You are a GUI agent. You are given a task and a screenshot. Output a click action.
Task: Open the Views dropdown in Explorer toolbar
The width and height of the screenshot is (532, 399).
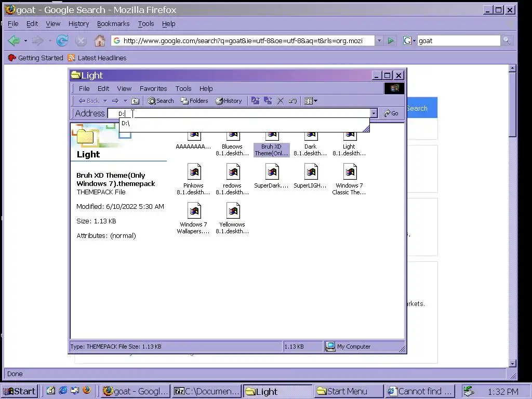click(311, 101)
